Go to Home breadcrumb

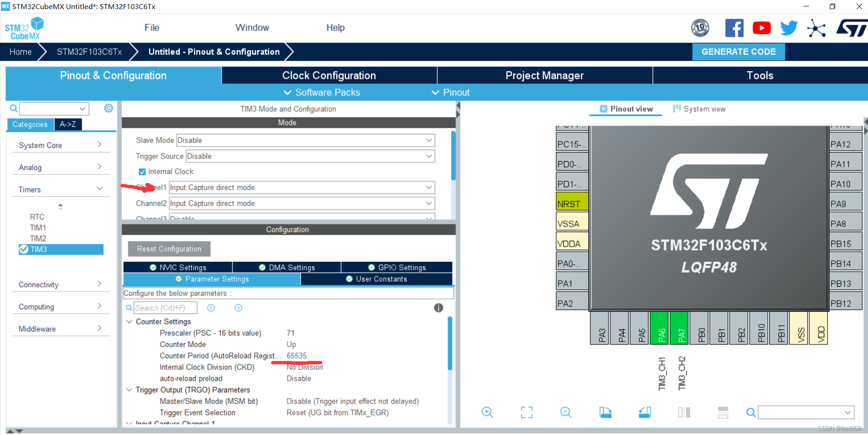[20, 52]
